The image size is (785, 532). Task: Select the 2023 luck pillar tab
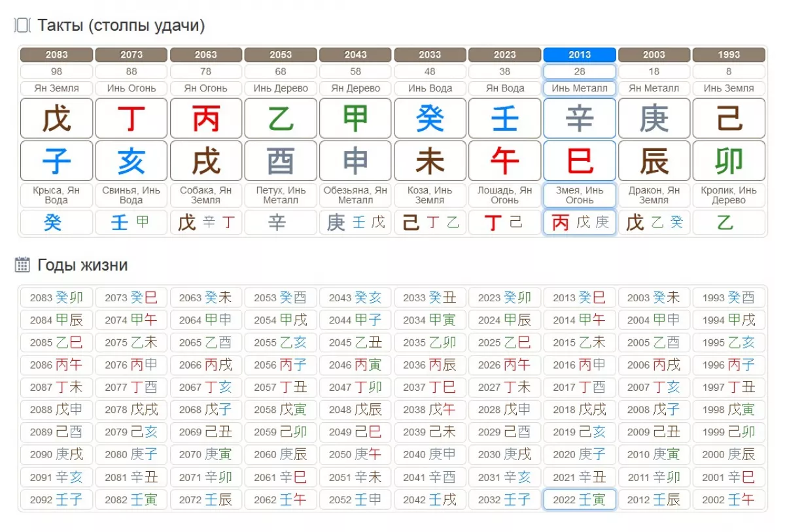click(x=504, y=55)
